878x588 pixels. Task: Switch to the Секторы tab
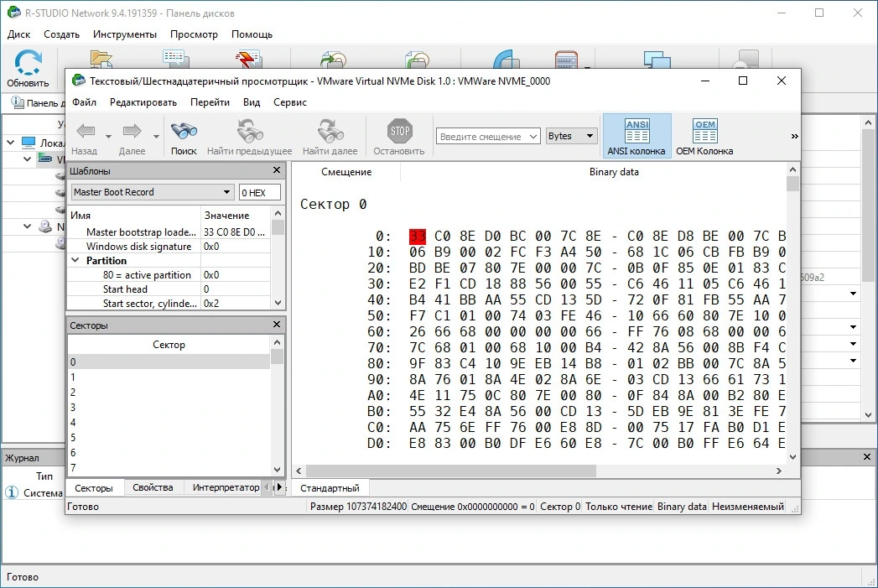click(x=94, y=487)
